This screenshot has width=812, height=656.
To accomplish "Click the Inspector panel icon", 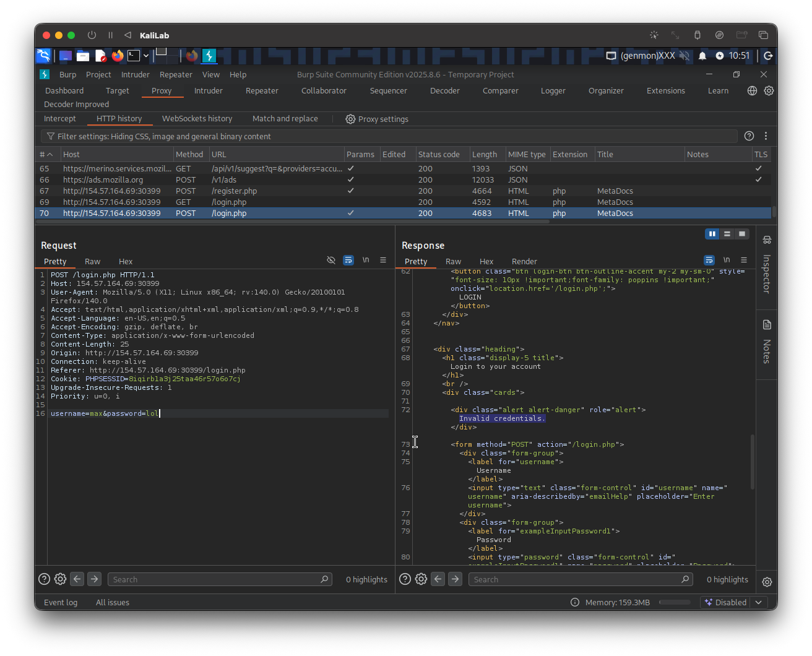I will tap(767, 240).
